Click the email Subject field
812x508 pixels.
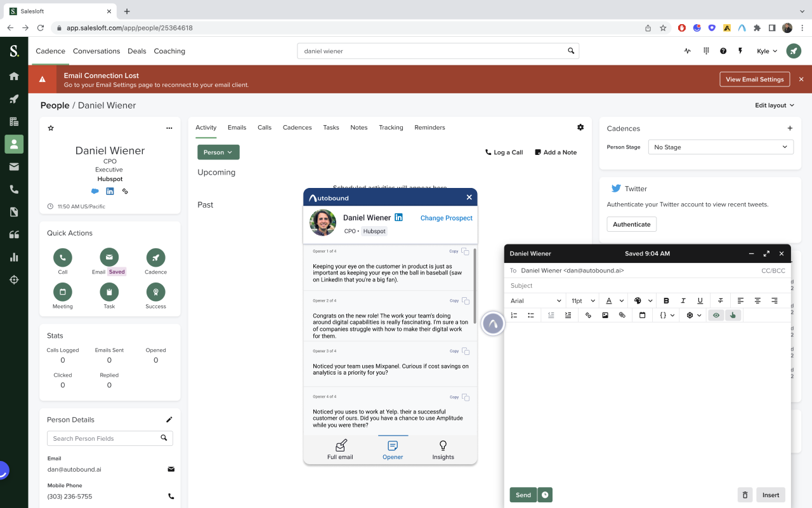[x=648, y=286]
